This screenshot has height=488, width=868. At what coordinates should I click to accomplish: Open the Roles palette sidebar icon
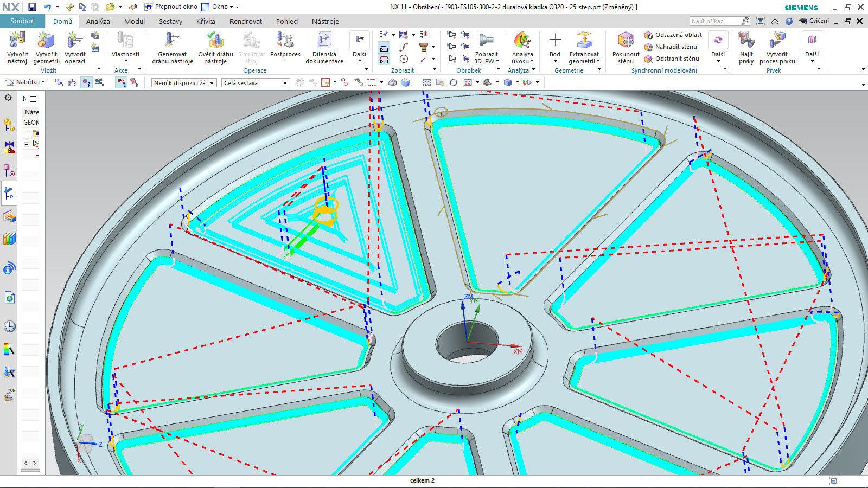pos(9,395)
